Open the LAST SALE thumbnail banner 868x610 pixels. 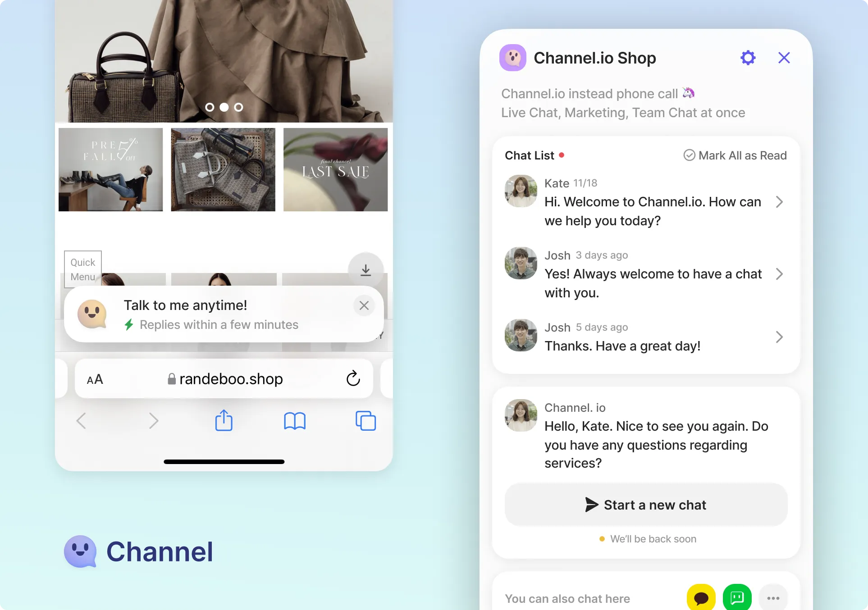335,169
